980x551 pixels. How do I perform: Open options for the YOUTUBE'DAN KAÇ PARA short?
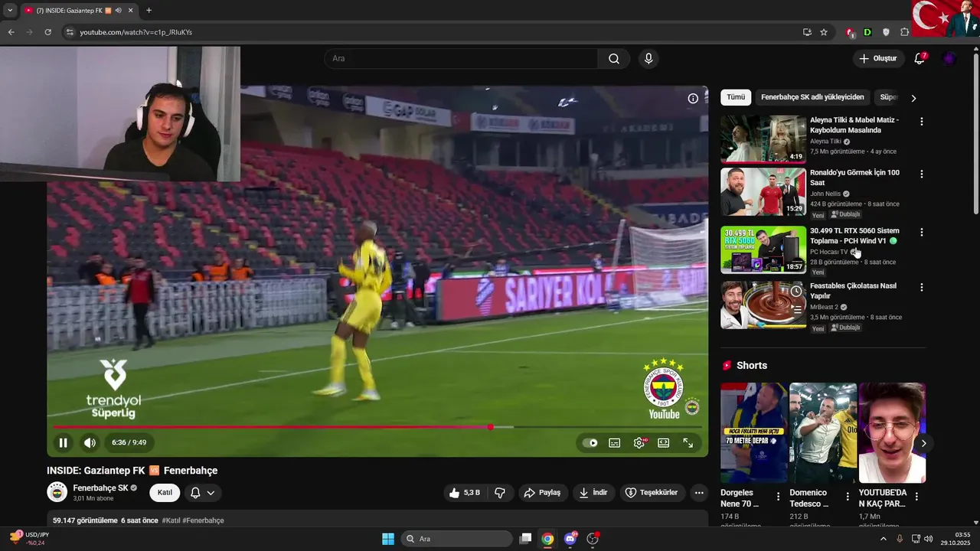[916, 497]
